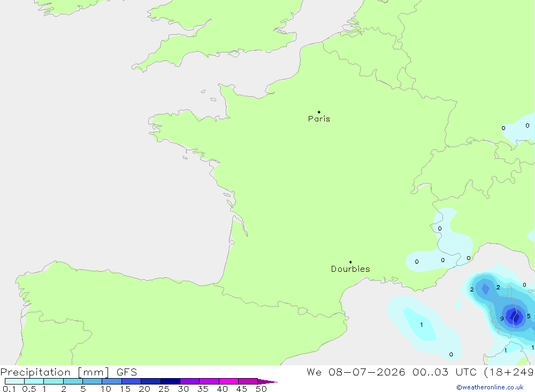Click the Dourbies city label
Viewport: 535px width, 392px height.
pos(350,269)
